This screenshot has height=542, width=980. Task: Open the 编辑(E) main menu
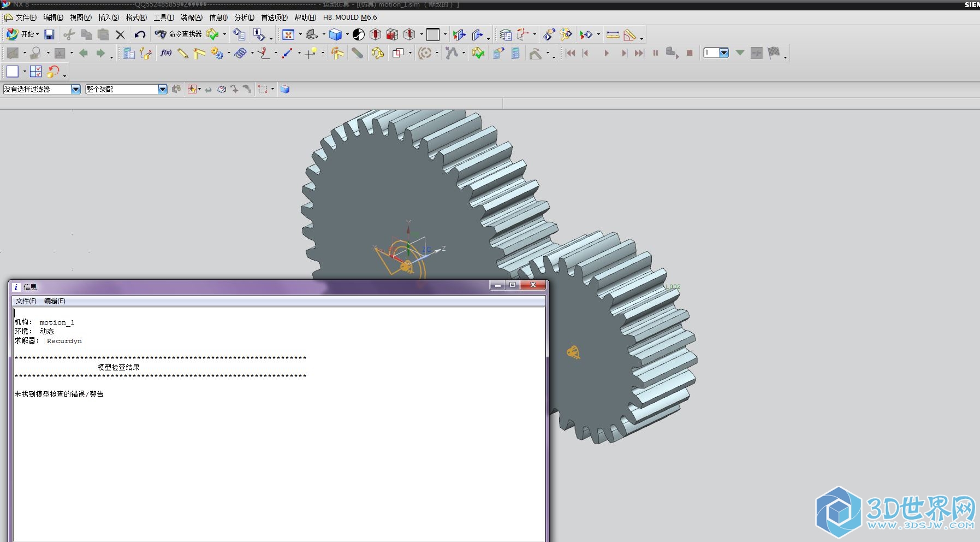[x=53, y=17]
